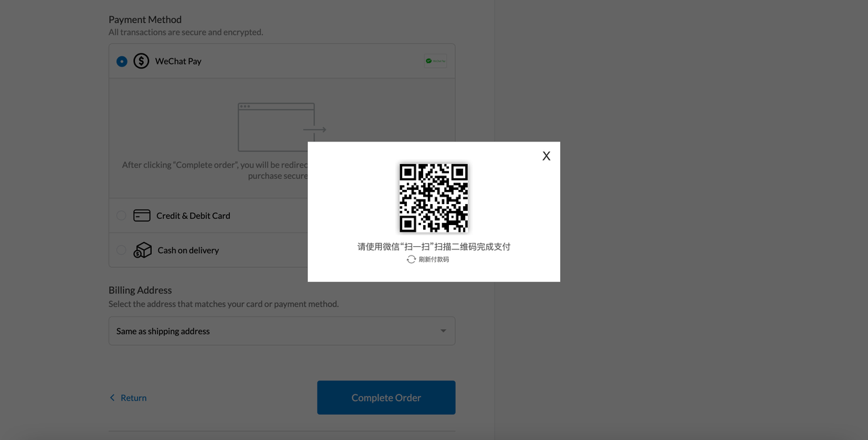868x440 pixels.
Task: Click the WeChat Pay label
Action: pyautogui.click(x=178, y=61)
